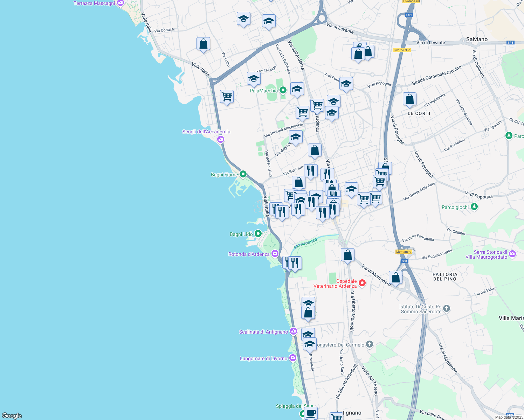Click the shopping bag pin near Le Corti
The image size is (524, 420).
point(409,100)
